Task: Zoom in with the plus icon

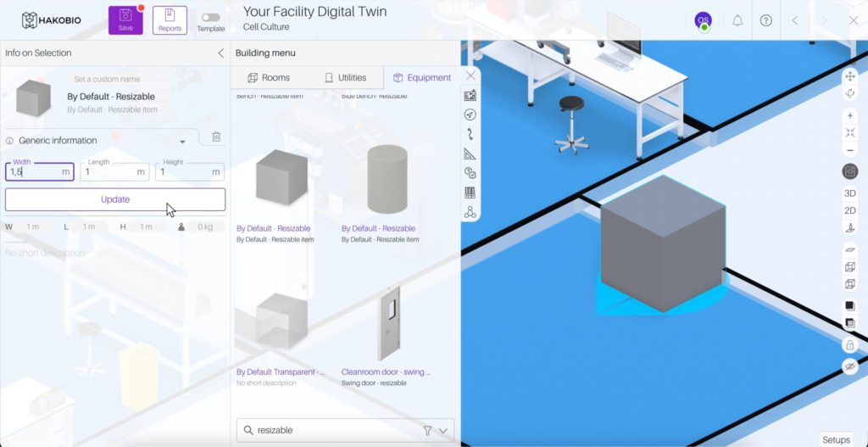Action: pyautogui.click(x=849, y=115)
